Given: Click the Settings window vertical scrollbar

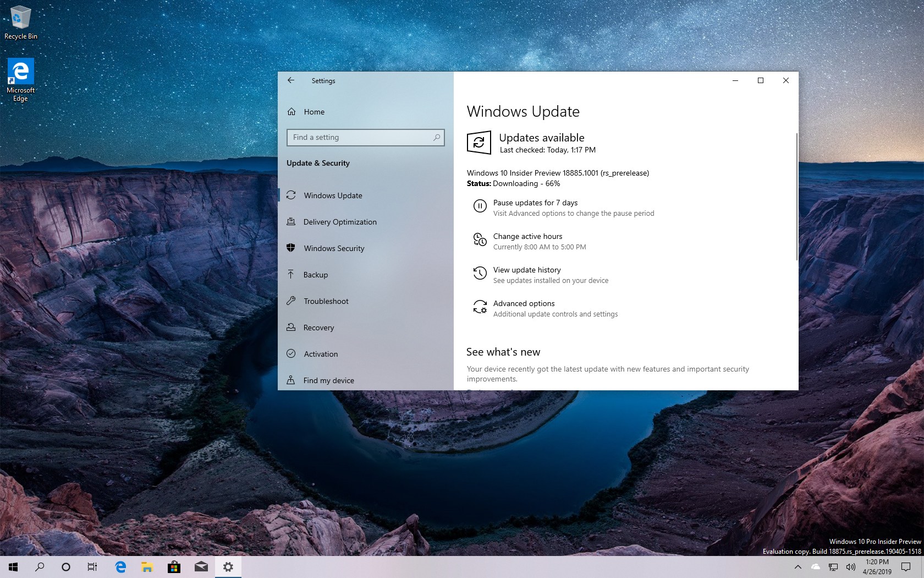Looking at the screenshot, I should (x=796, y=197).
